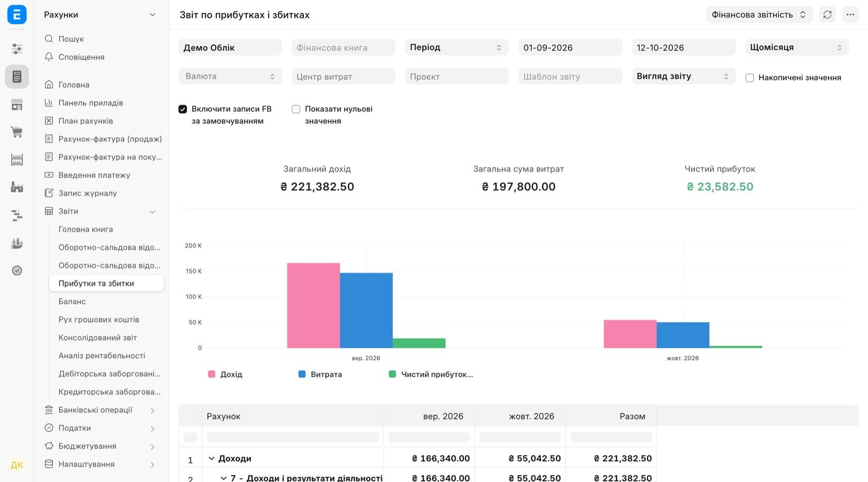Open the Валюта dropdown
This screenshot has height=482, width=868.
pyautogui.click(x=230, y=76)
